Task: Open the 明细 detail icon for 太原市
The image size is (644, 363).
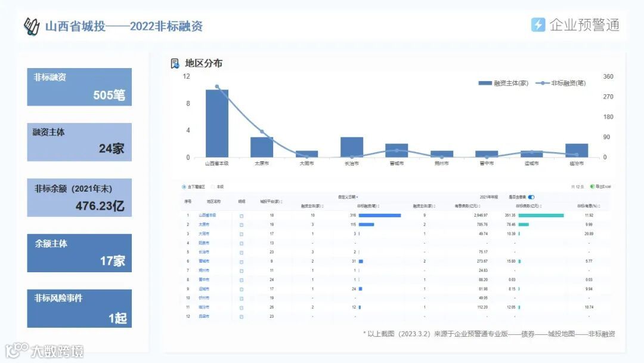Action: pyautogui.click(x=241, y=225)
